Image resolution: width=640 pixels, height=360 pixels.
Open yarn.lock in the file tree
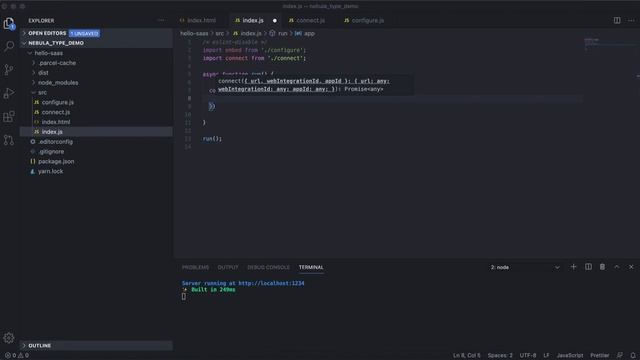[x=96, y=171]
